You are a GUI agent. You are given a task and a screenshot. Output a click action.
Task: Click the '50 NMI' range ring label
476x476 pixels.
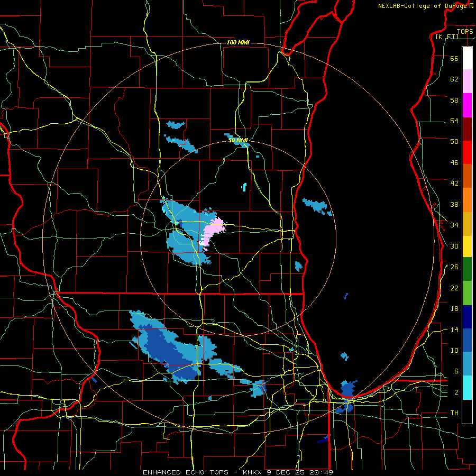tap(238, 140)
